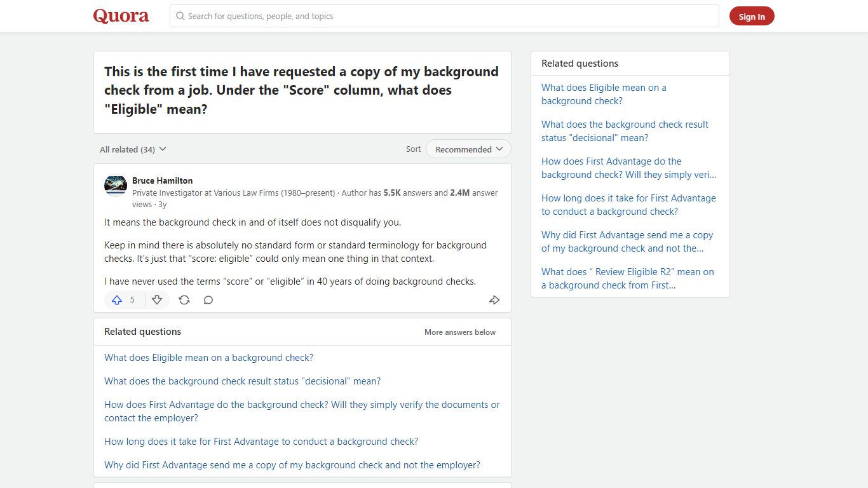Viewport: 868px width, 488px height.
Task: Open sidebar link 'How does First Advantage do'
Action: (x=628, y=168)
